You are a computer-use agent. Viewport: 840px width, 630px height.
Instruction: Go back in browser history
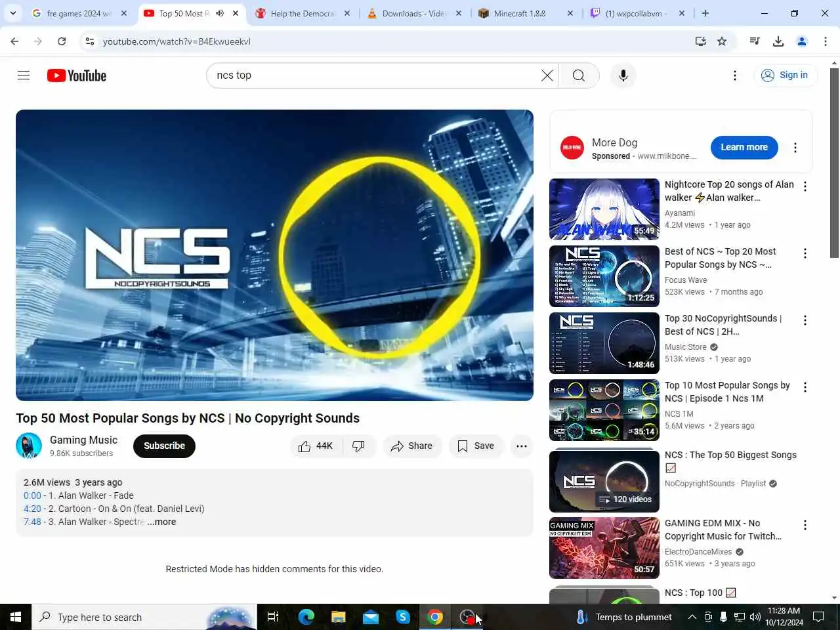[x=14, y=41]
